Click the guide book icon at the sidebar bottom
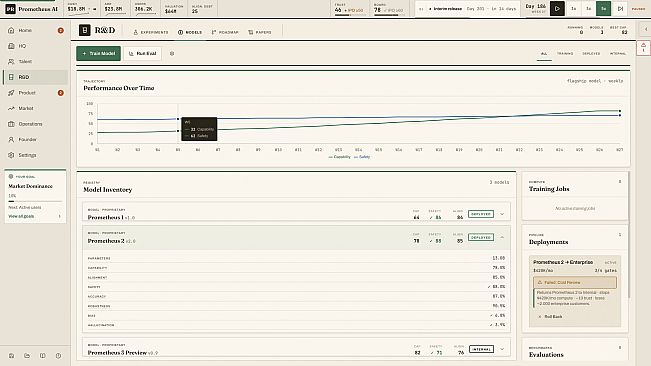651x366 pixels. (x=43, y=356)
